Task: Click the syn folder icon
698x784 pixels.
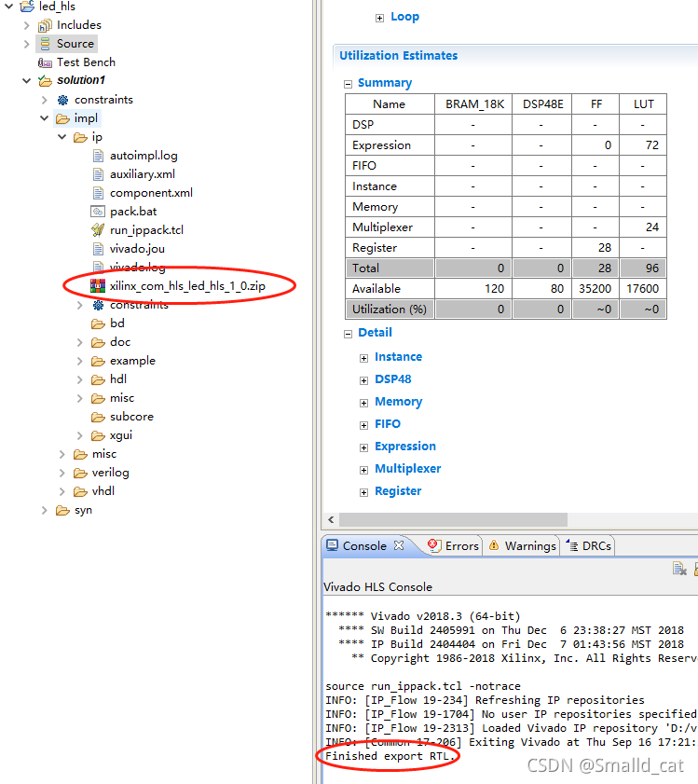Action: tap(62, 511)
